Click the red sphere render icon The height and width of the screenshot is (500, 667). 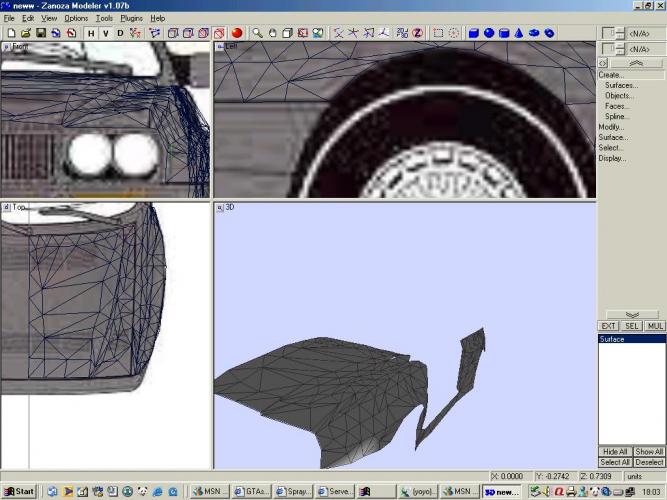click(x=237, y=33)
